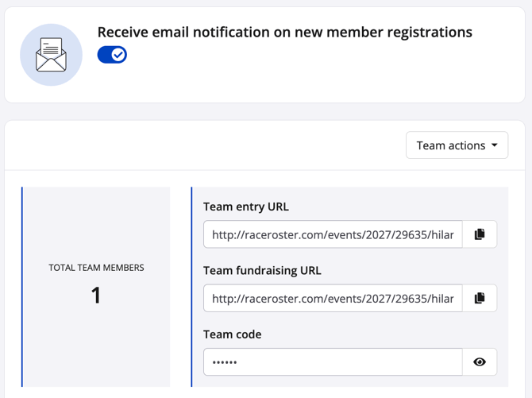
Task: Click the "Team entry URL" label
Action: (x=246, y=207)
